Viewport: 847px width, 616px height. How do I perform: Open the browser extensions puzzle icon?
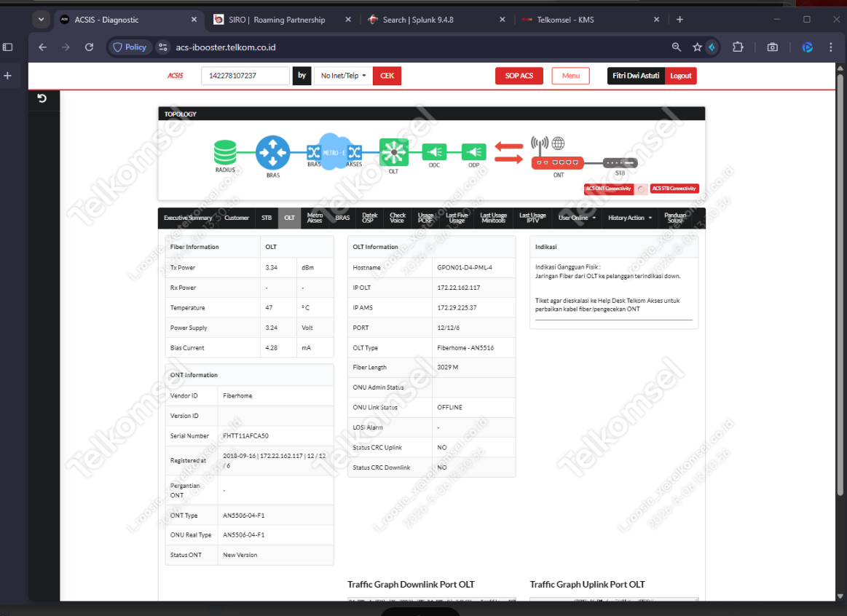pos(738,47)
